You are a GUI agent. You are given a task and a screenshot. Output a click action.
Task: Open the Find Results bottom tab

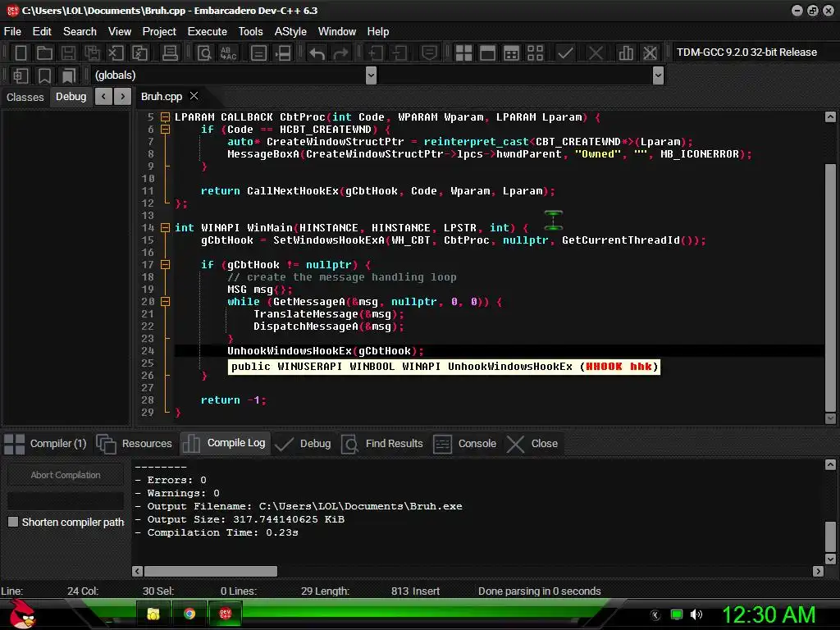[382, 444]
